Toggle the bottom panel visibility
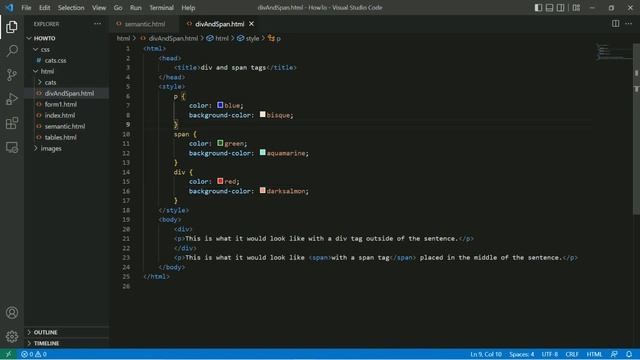 click(x=549, y=8)
